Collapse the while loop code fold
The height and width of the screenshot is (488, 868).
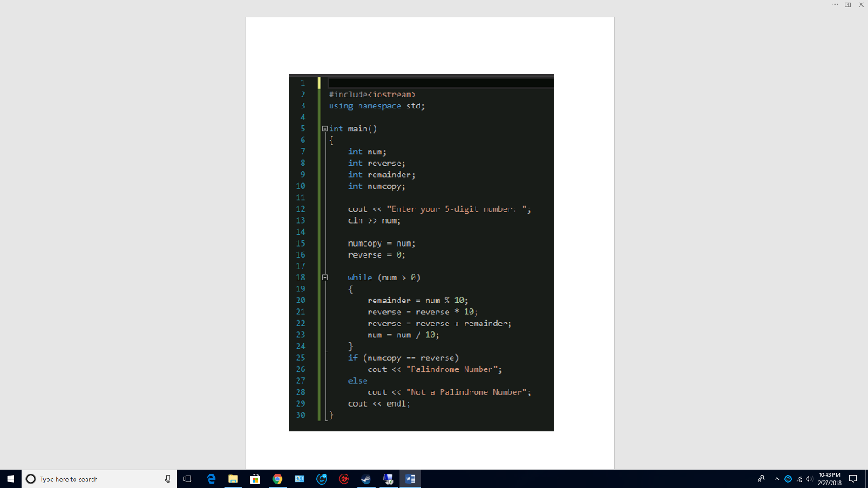(x=324, y=277)
